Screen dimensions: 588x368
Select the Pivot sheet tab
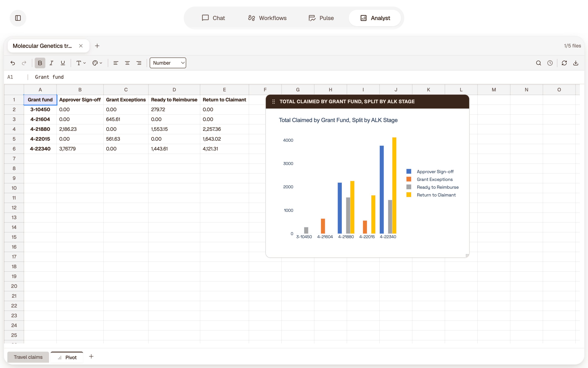(x=67, y=357)
